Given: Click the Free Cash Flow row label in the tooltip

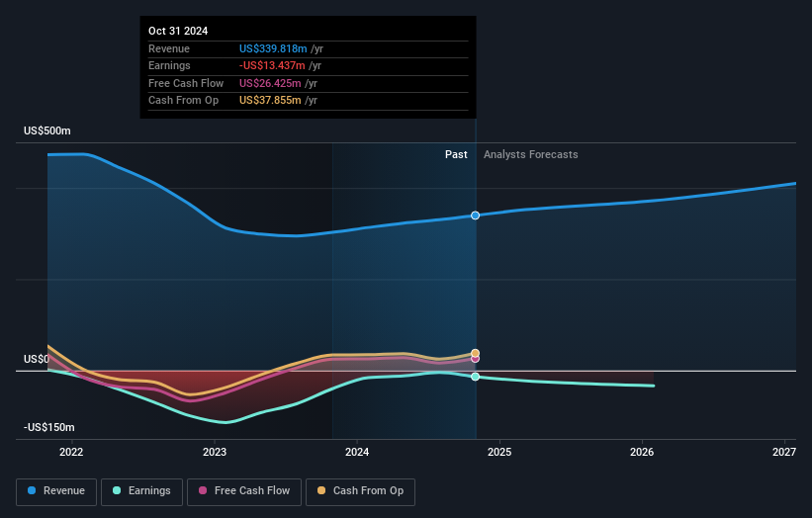Looking at the screenshot, I should (x=186, y=83).
